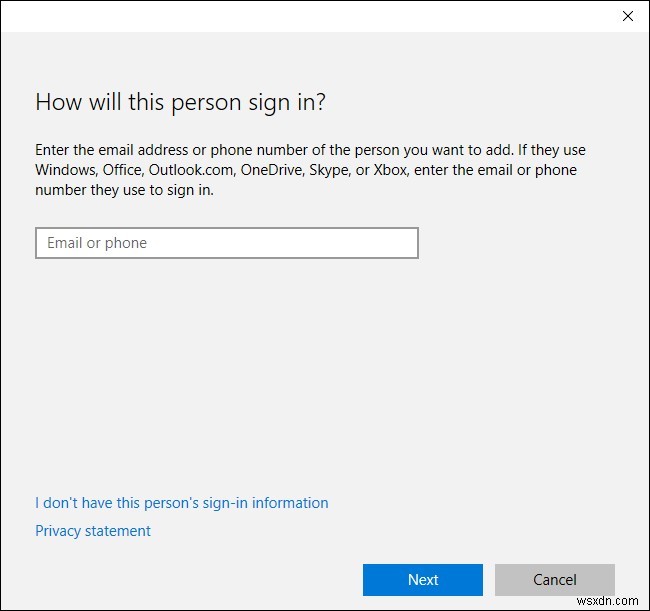
Task: Click the paragraph starting "Enter the email address"
Action: (x=310, y=170)
